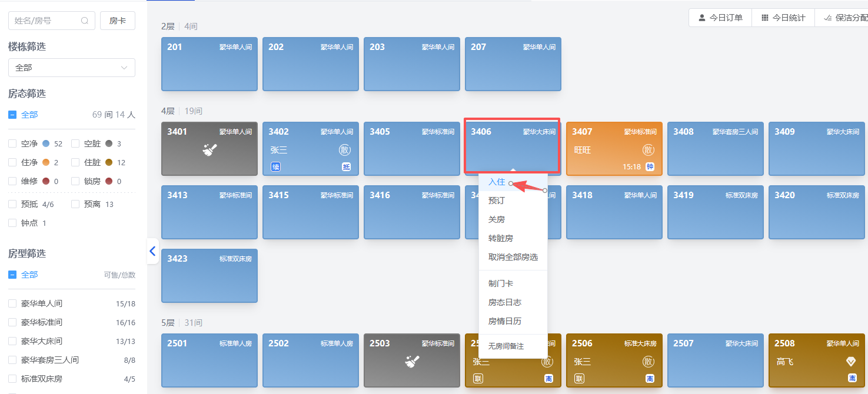The image size is (868, 394).
Task: Open the 楼栋筛选 building dropdown
Action: point(72,68)
